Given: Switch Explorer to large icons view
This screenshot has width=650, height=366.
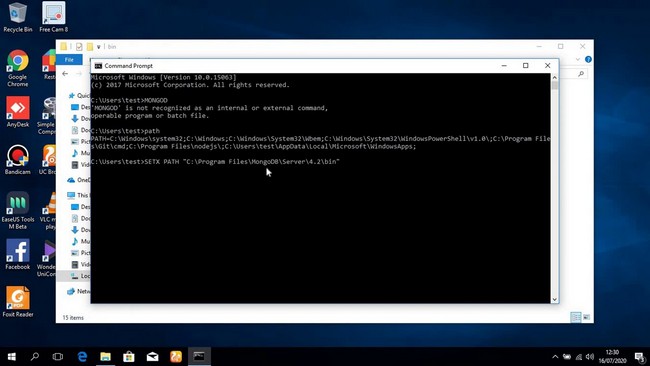Looking at the screenshot, I should (x=586, y=317).
